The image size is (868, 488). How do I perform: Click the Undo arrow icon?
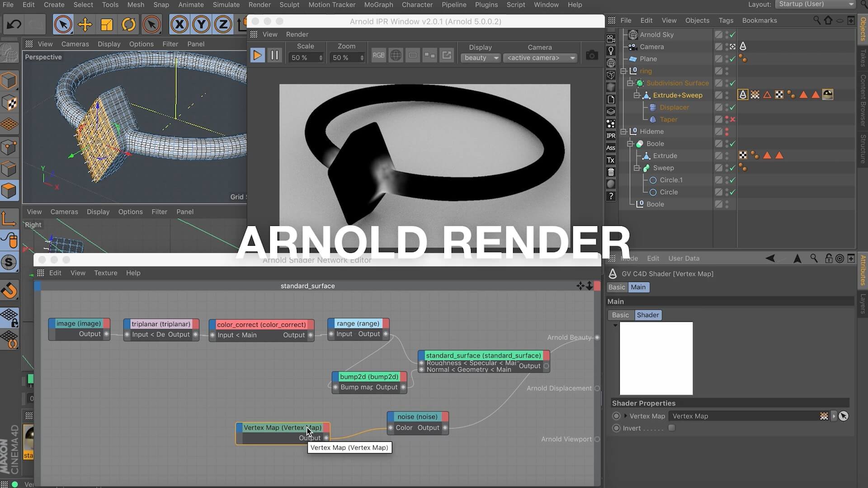tap(14, 24)
